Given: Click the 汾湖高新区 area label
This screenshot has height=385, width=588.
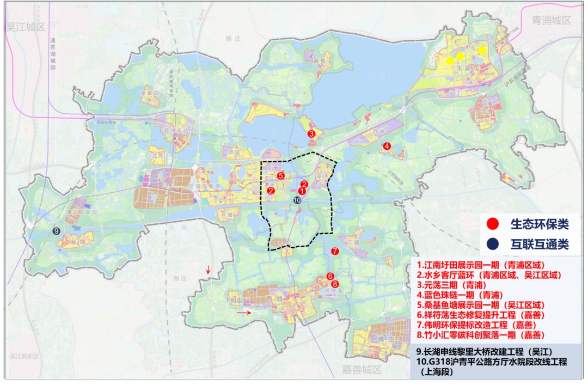Looking at the screenshot, I should coord(204,186).
